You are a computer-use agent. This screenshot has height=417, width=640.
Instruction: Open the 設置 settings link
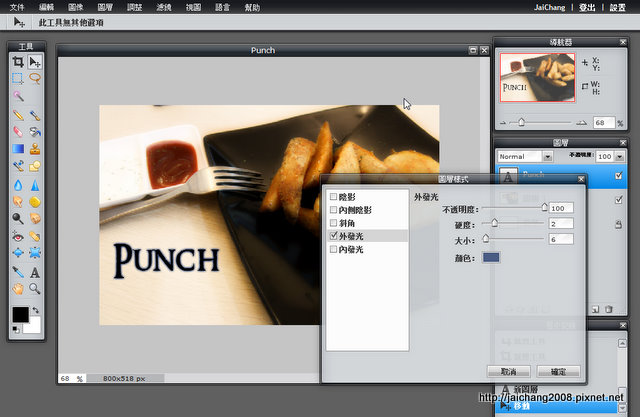(618, 7)
